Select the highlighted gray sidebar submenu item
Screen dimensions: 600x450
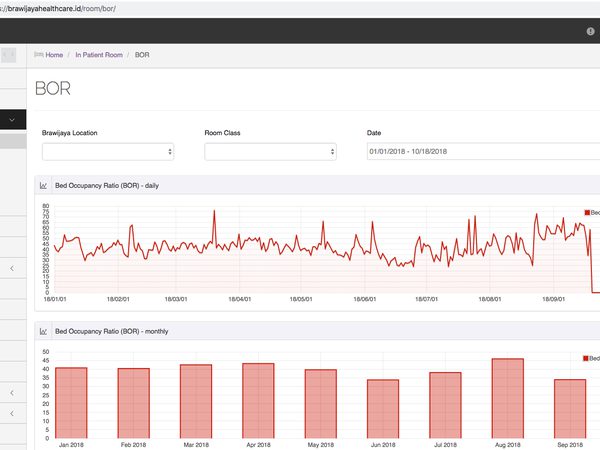click(x=13, y=141)
